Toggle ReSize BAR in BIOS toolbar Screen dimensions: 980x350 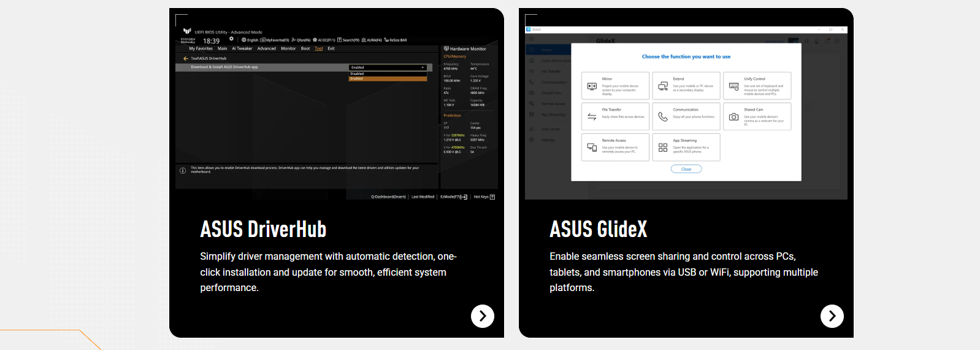click(396, 40)
